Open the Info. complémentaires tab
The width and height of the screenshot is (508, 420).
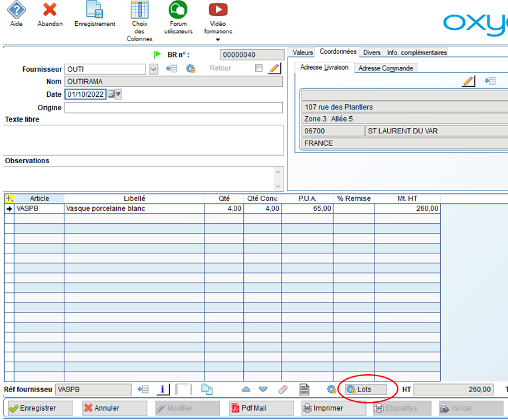[x=416, y=52]
